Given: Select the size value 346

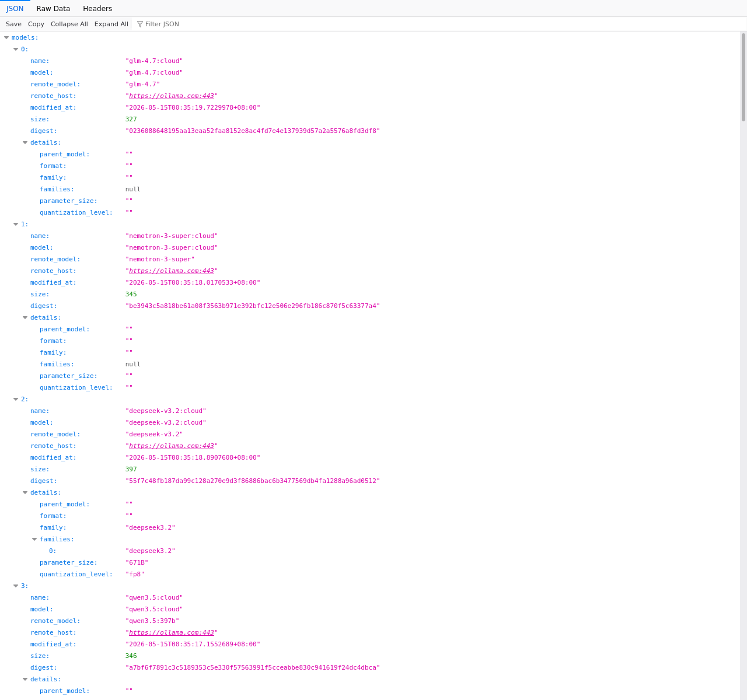Looking at the screenshot, I should (131, 656).
